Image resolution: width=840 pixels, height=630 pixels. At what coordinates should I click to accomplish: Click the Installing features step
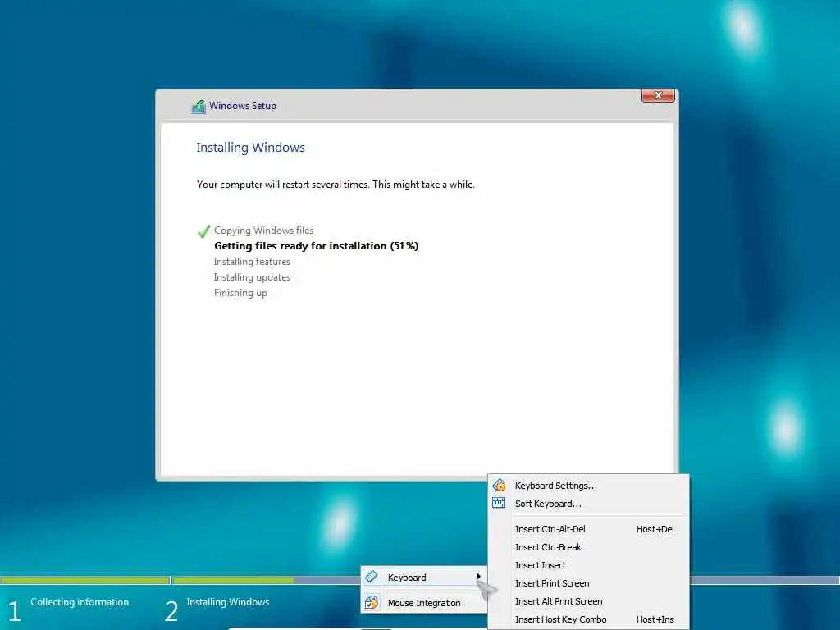pyautogui.click(x=252, y=262)
